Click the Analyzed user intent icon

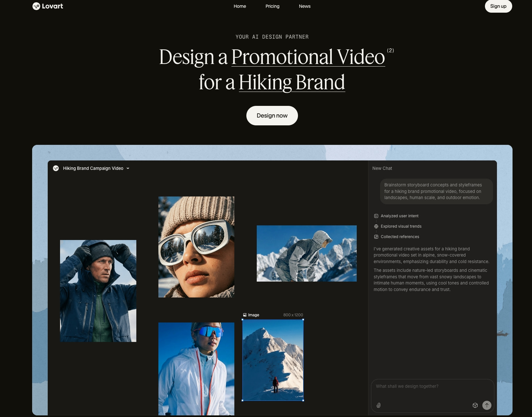click(376, 216)
